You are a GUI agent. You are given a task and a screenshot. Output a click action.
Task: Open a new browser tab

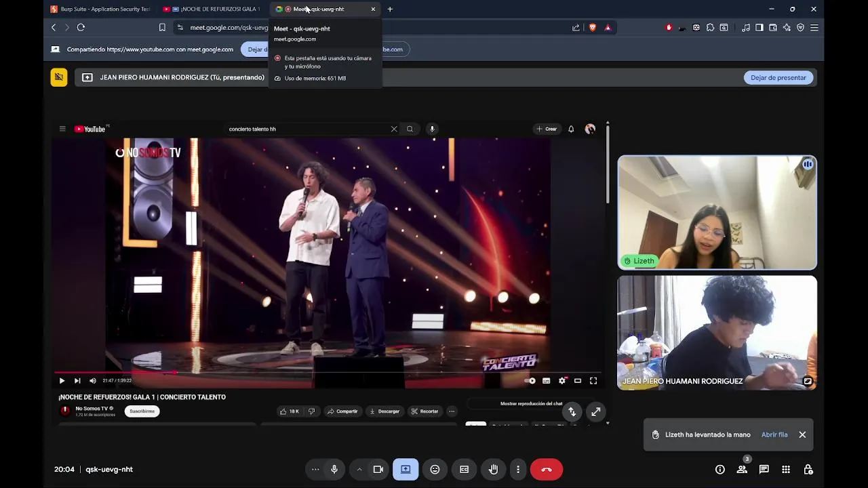pos(390,9)
